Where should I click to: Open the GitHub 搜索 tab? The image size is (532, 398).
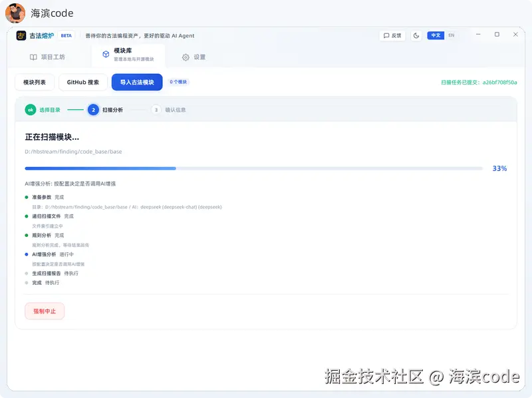82,83
